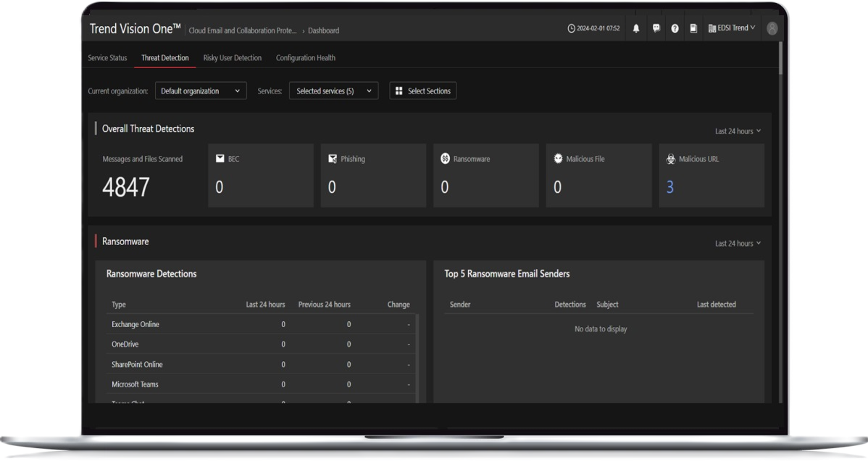This screenshot has height=462, width=868.
Task: Click the Detections column header
Action: click(570, 305)
